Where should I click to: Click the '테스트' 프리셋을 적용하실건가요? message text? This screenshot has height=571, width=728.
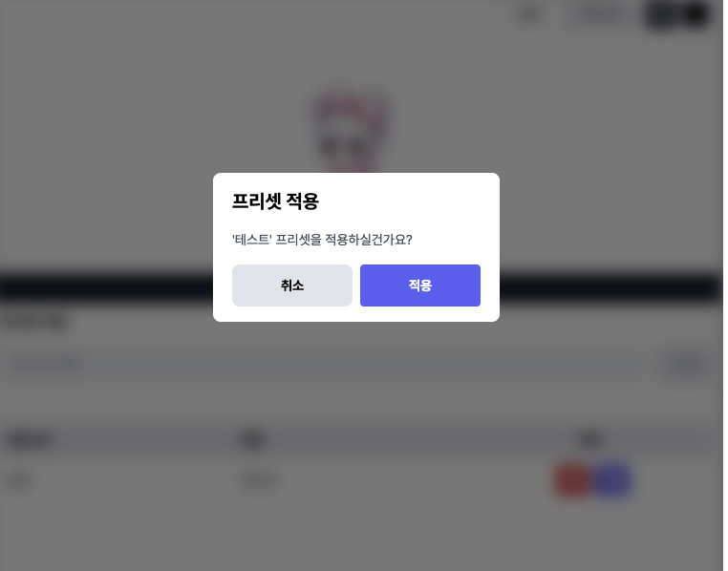[x=322, y=240]
